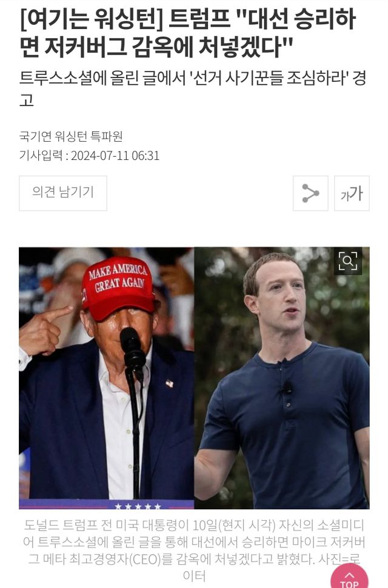Click the red MAKE AMERICA GREAT AGAIN hat
The image size is (388, 588).
tap(118, 287)
